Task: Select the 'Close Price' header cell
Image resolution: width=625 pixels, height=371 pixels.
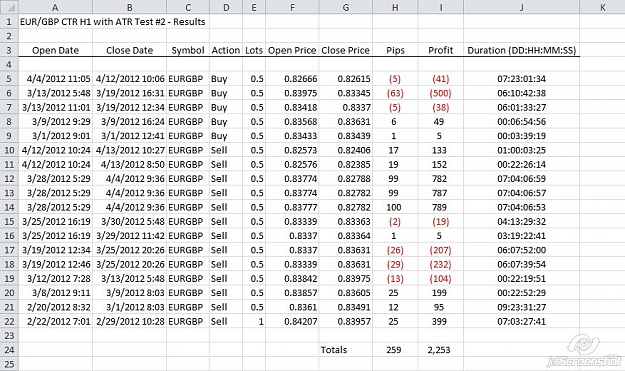Action: (346, 50)
